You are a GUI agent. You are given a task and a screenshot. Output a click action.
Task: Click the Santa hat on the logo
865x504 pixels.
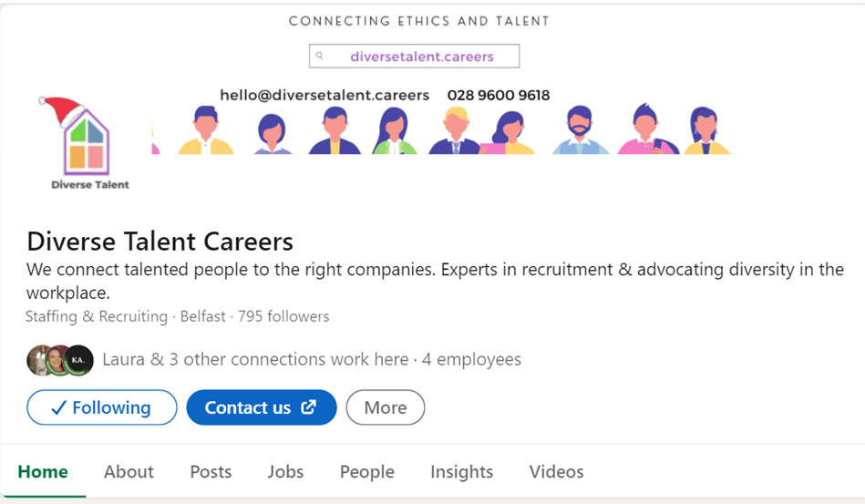(61, 110)
